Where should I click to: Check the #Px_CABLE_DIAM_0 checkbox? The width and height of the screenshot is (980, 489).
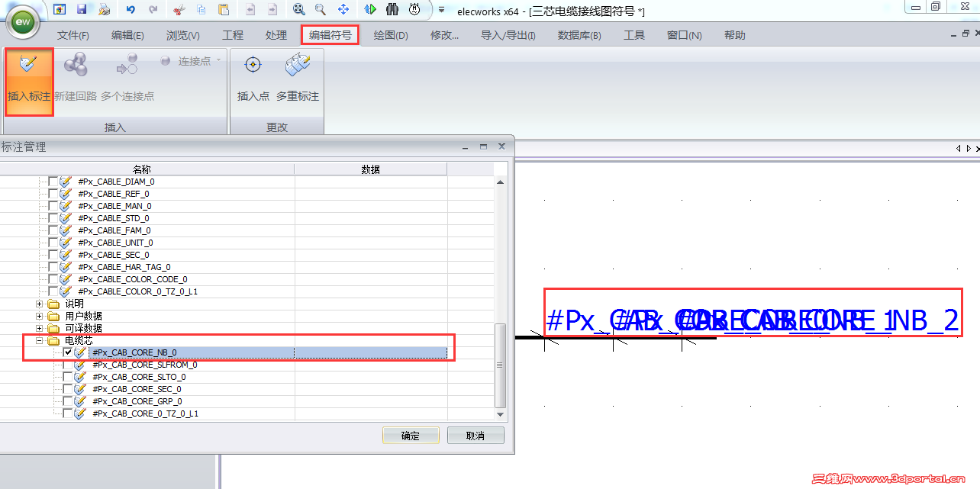[53, 182]
